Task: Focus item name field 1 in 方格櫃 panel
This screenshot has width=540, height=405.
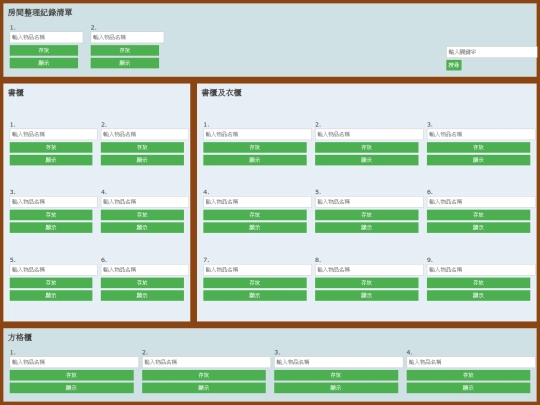Action: coord(74,362)
